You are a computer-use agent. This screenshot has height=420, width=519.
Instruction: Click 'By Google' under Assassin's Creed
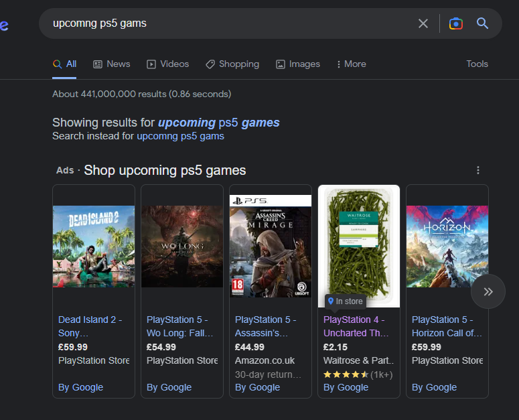[258, 387]
